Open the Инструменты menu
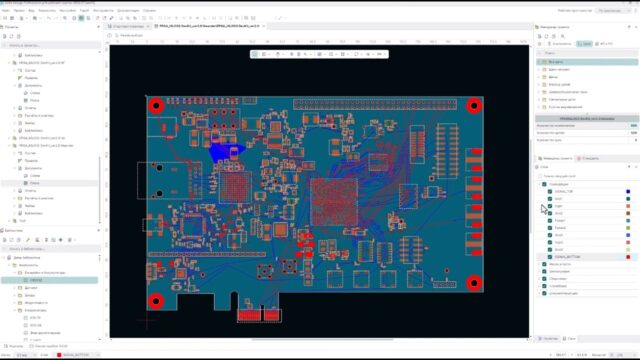This screenshot has width=640, height=360. click(x=103, y=10)
